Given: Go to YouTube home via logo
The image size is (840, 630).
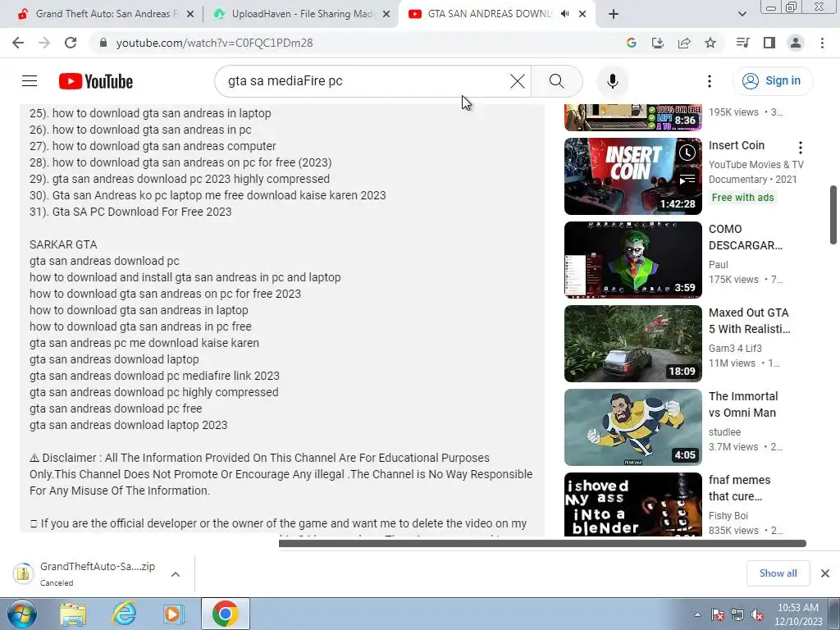Looking at the screenshot, I should coord(96,81).
